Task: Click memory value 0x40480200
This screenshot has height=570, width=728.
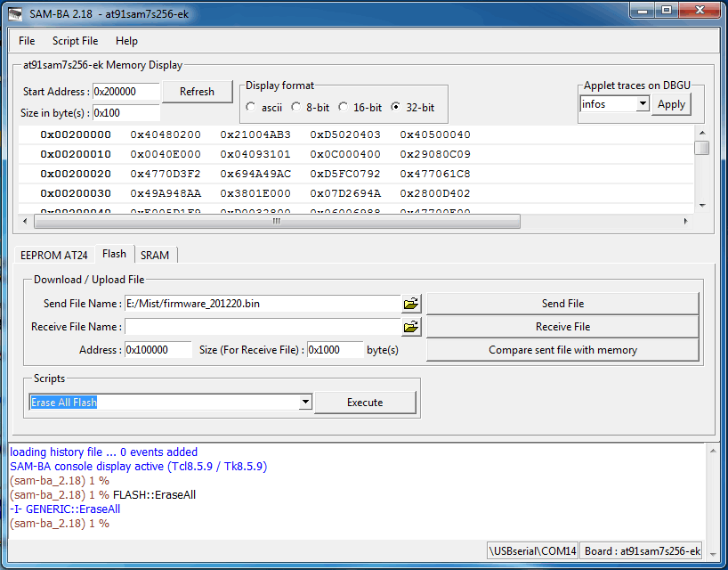Action: tap(166, 134)
